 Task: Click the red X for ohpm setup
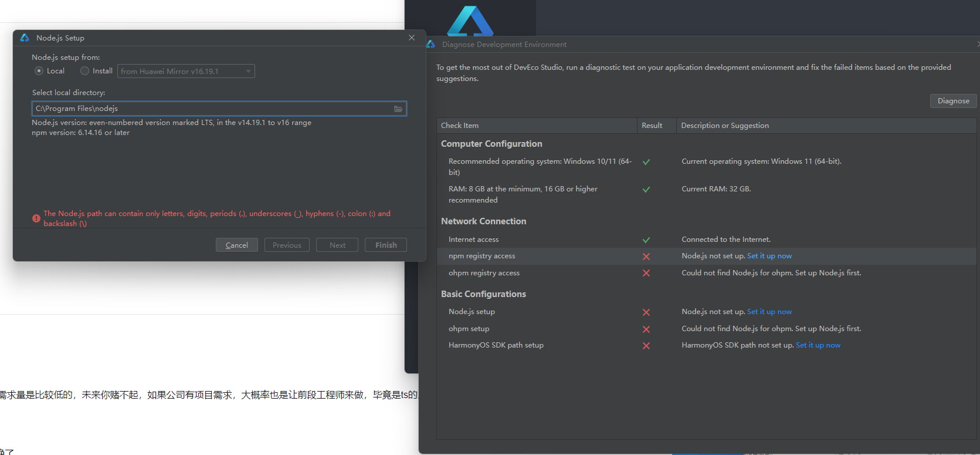pos(646,329)
